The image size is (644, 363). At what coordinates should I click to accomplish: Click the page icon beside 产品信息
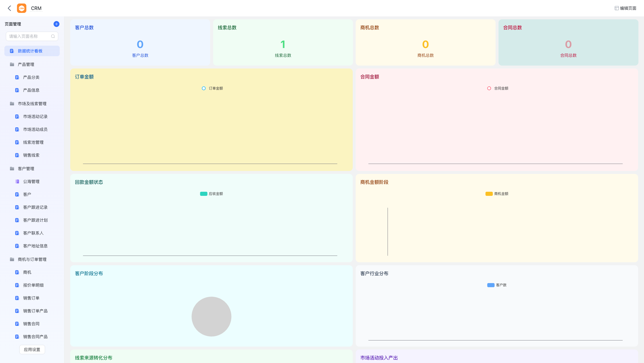tap(17, 90)
